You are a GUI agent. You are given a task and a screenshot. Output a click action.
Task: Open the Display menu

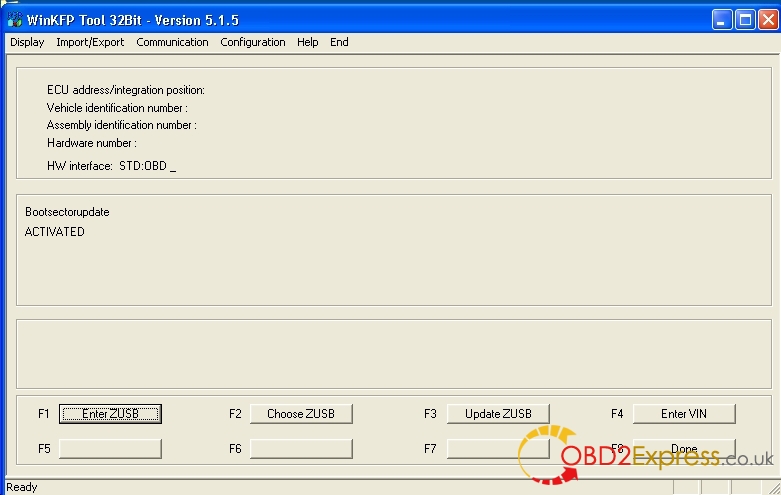coord(27,42)
